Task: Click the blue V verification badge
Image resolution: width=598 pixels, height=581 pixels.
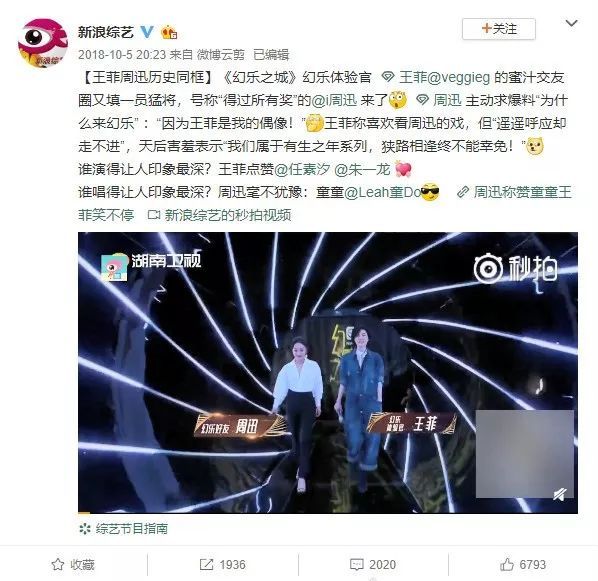Action: [x=147, y=32]
